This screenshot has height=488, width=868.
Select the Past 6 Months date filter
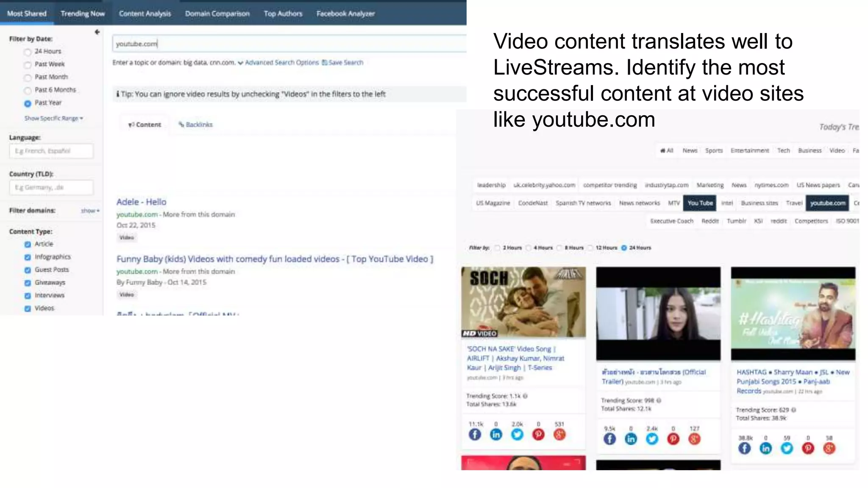pos(28,90)
